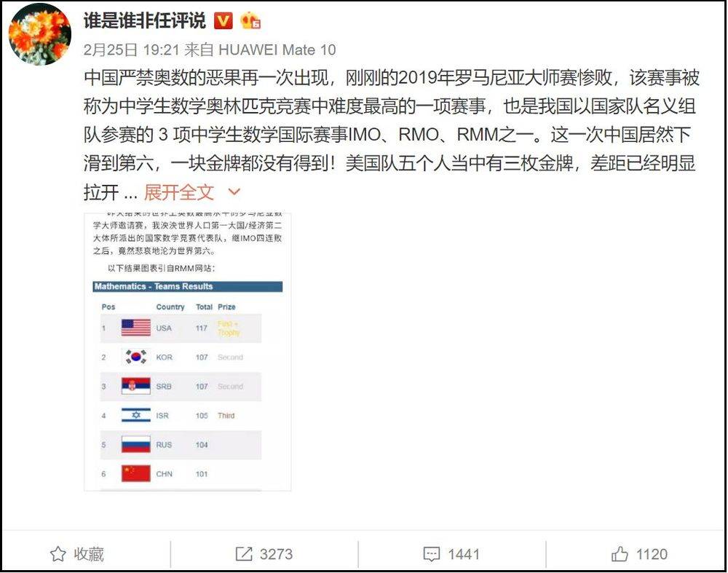Open the orange flower profile avatar

pyautogui.click(x=40, y=34)
